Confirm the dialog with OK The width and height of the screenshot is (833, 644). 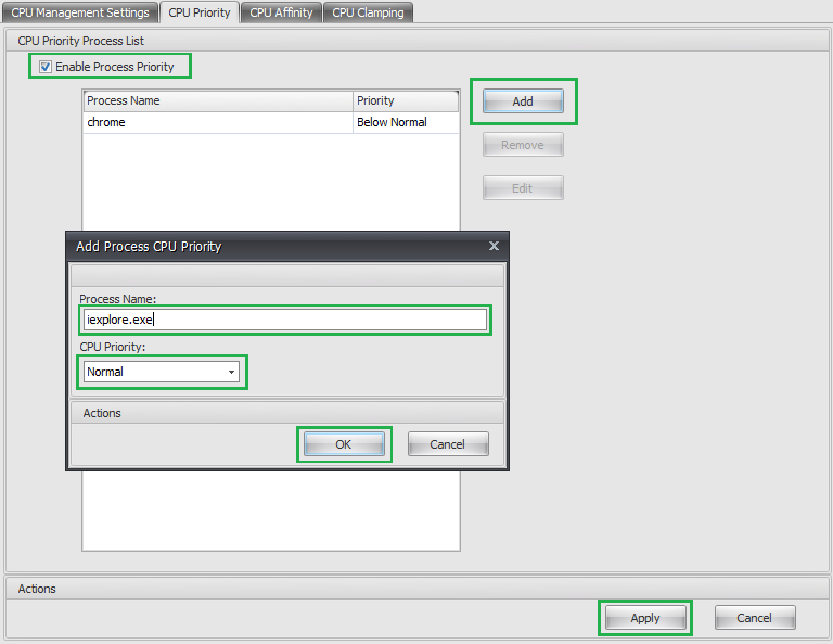pos(344,444)
